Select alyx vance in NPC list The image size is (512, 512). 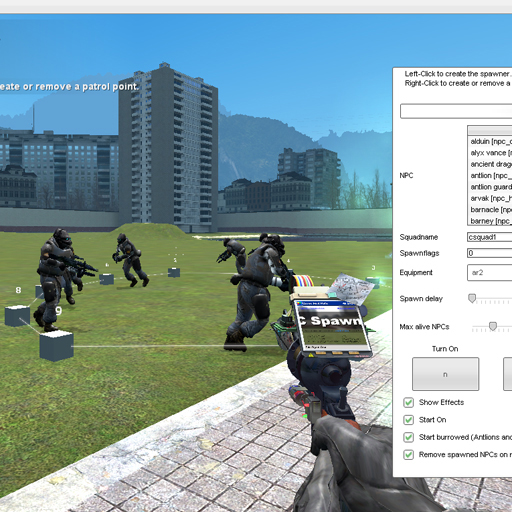point(490,153)
